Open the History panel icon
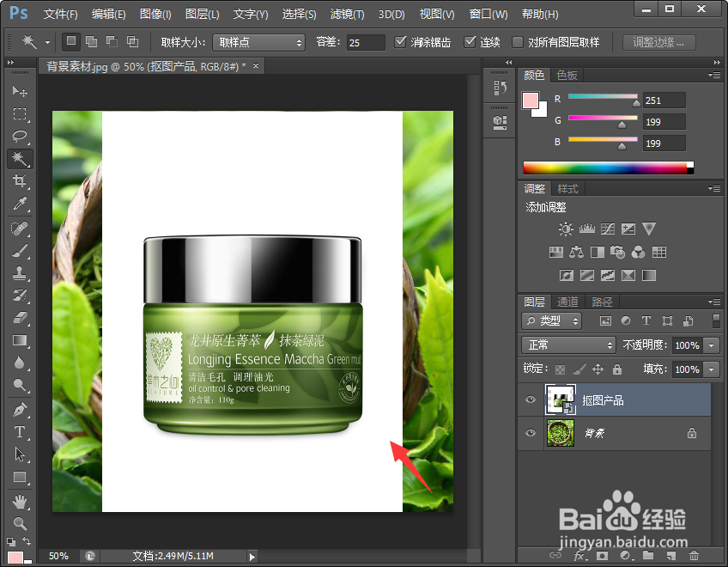Image resolution: width=728 pixels, height=567 pixels. (x=500, y=88)
